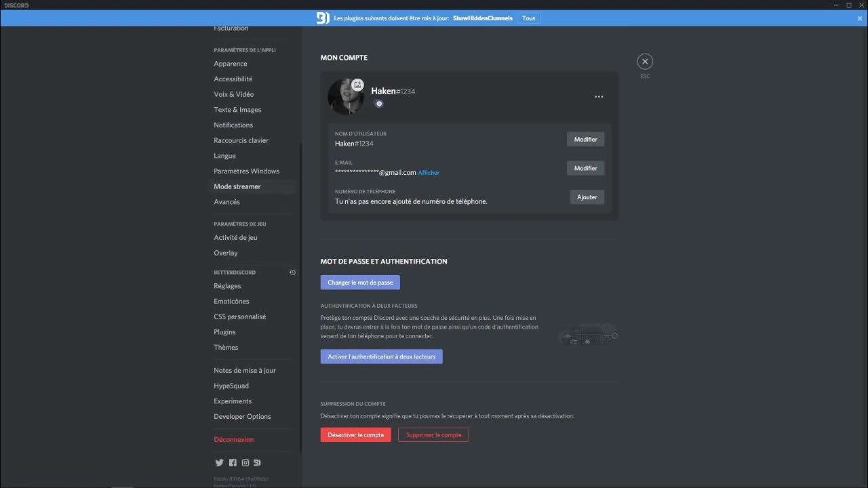868x488 pixels.
Task: Open the Twitter link icon
Action: click(x=219, y=463)
